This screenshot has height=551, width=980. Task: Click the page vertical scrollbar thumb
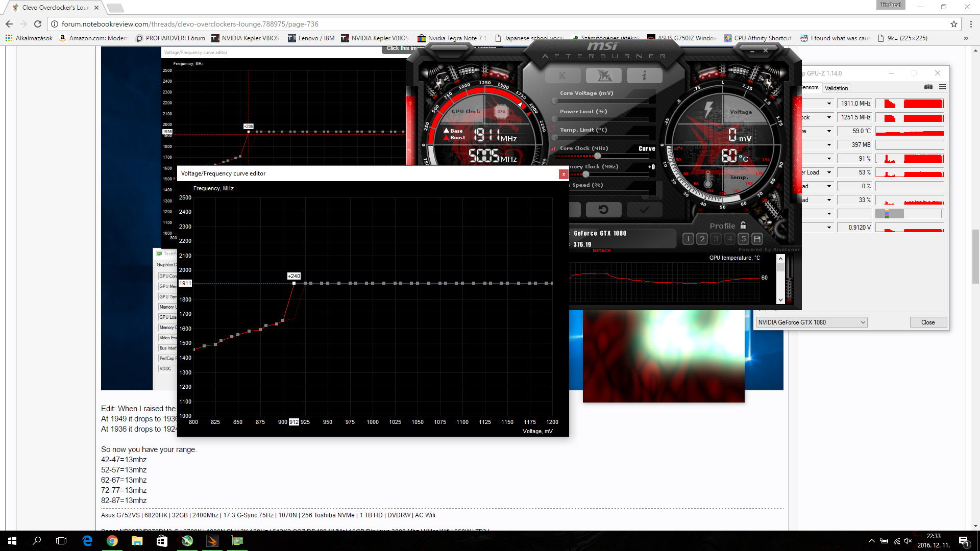[x=975, y=257]
